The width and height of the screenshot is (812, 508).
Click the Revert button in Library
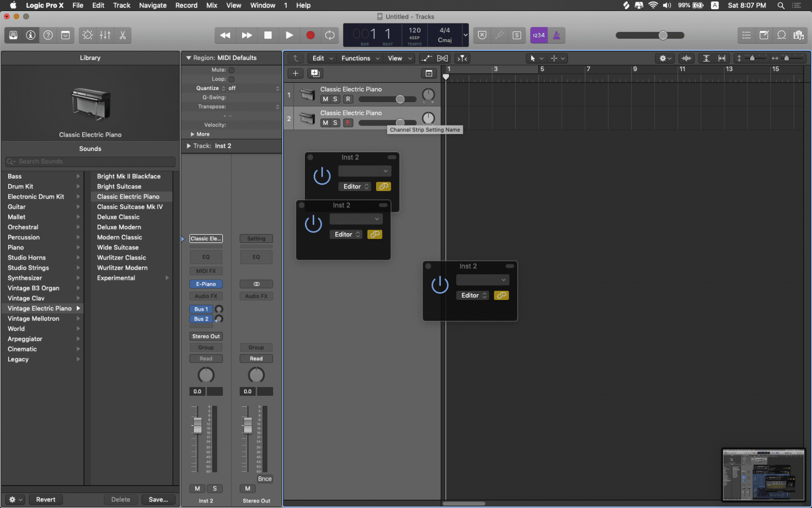(x=46, y=500)
